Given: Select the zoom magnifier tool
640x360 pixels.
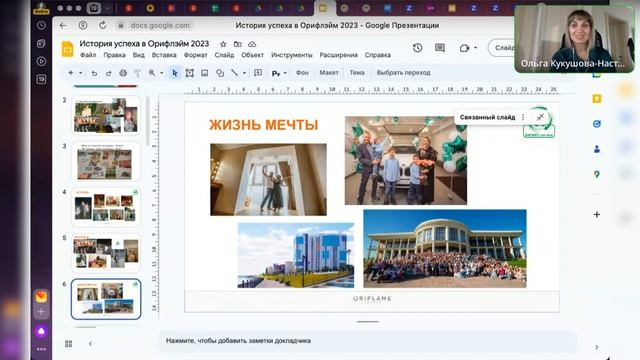Looking at the screenshot, I should (x=152, y=73).
